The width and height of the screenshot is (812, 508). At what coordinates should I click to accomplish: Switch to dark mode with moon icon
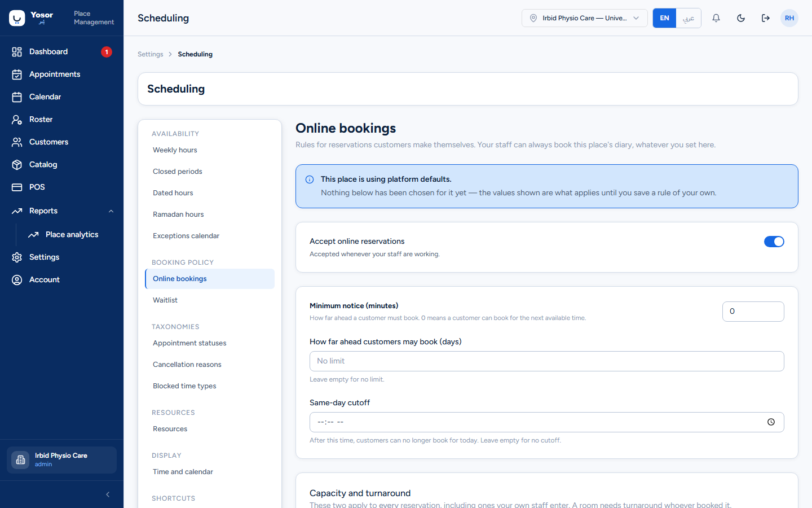tap(741, 18)
